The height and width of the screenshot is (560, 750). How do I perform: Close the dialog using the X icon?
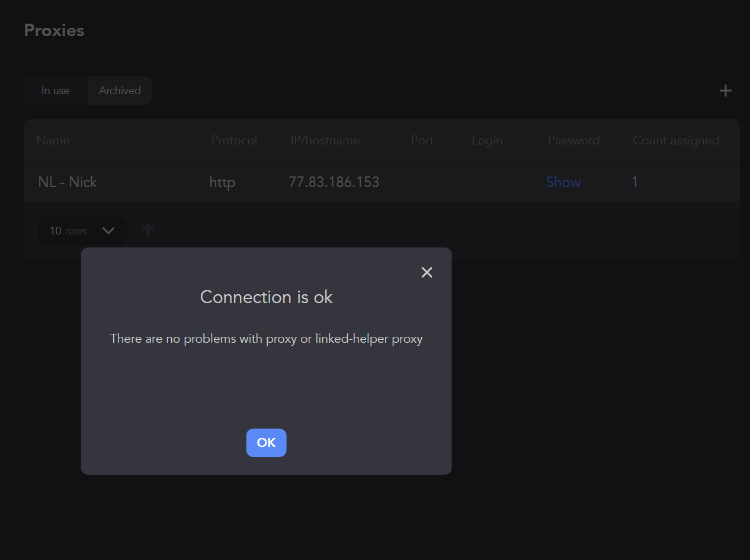coord(427,272)
